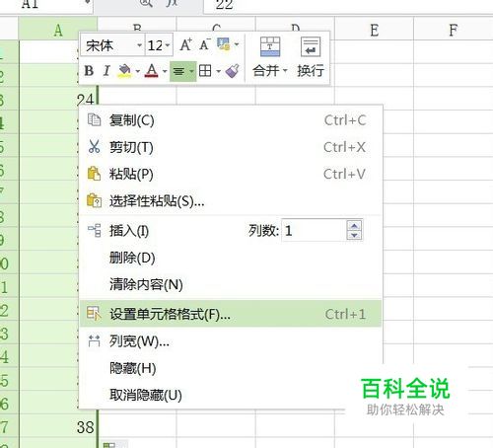493x448 pixels.
Task: Select column E header
Action: tap(374, 30)
